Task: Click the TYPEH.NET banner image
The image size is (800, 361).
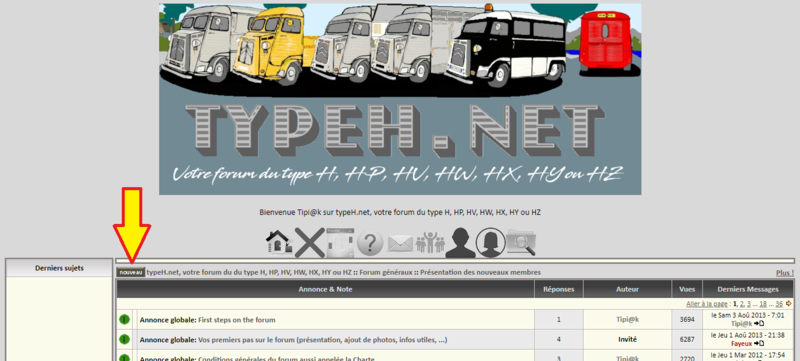Action: pyautogui.click(x=400, y=99)
